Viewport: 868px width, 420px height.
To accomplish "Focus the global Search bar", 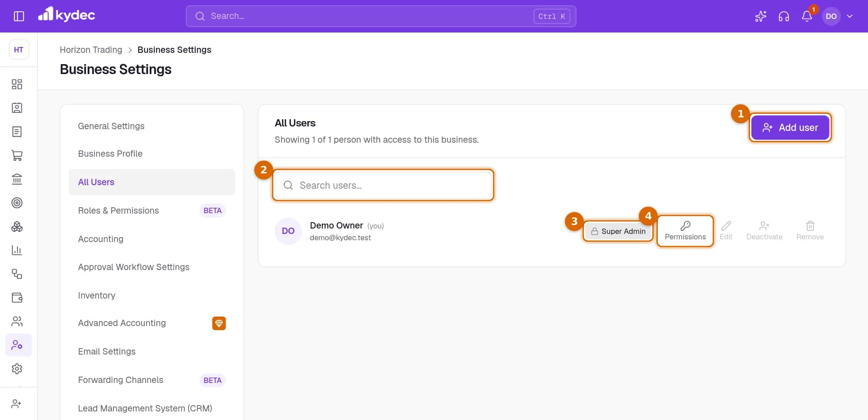I will coord(381,16).
